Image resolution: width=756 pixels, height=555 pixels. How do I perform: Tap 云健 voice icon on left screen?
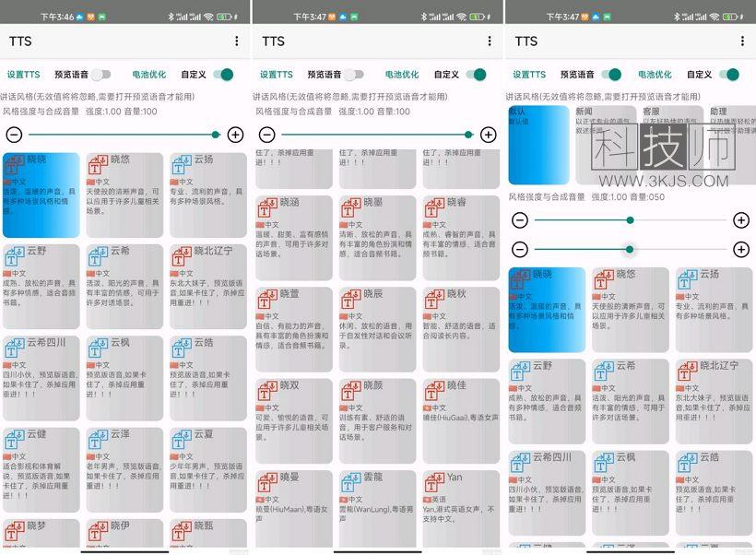pyautogui.click(x=15, y=439)
